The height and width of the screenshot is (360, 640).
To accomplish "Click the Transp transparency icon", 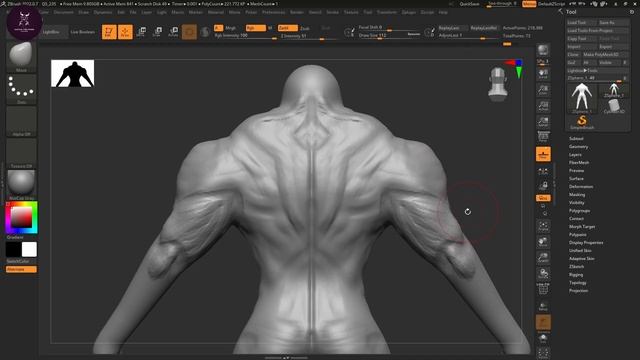I will tap(543, 306).
